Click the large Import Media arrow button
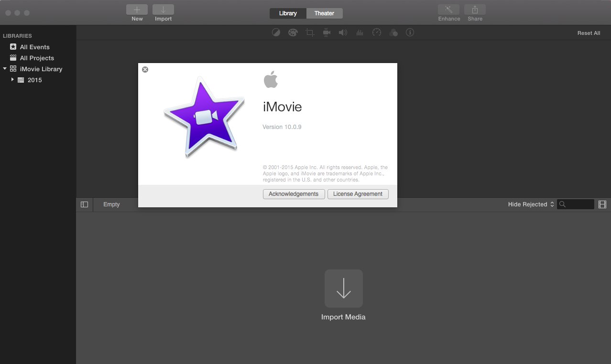This screenshot has height=364, width=611. [x=344, y=289]
